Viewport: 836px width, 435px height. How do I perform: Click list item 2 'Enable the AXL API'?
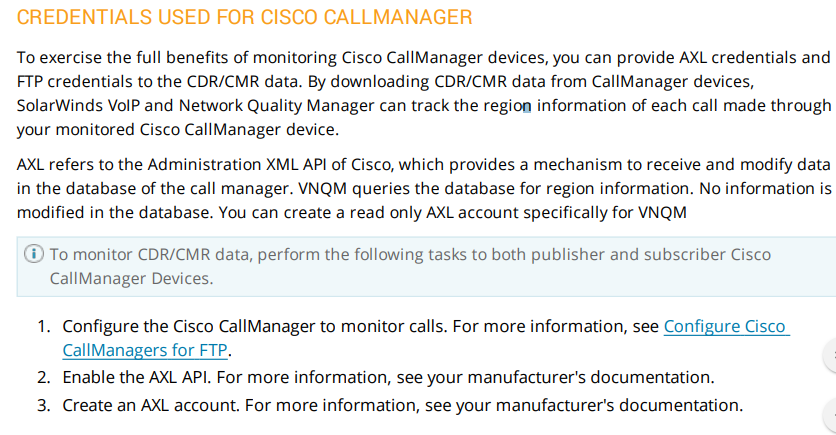click(388, 377)
